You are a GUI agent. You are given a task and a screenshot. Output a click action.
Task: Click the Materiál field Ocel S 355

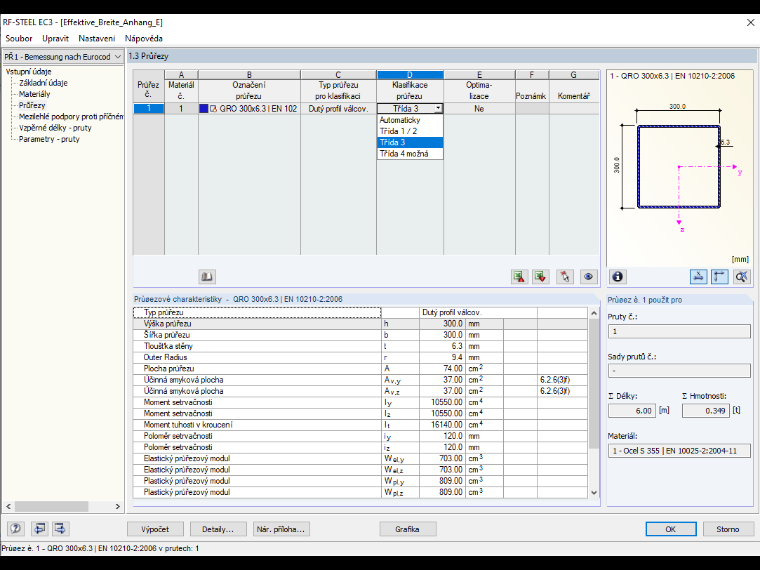pyautogui.click(x=679, y=451)
